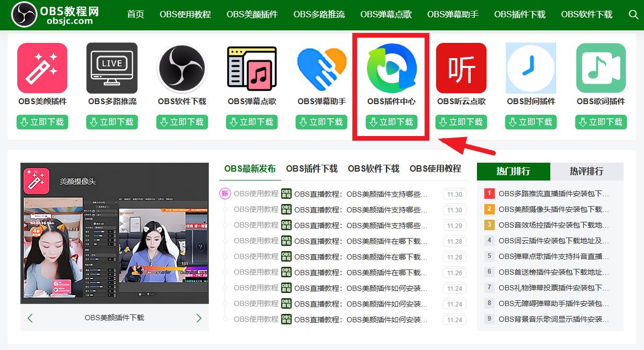Select the OBS弹幕点歌 music note icon

click(251, 68)
